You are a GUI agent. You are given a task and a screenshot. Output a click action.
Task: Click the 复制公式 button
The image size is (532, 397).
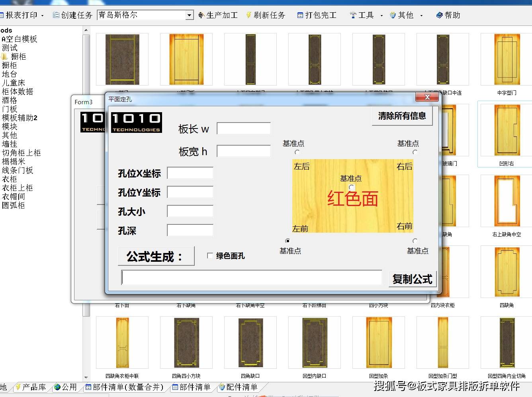[413, 279]
